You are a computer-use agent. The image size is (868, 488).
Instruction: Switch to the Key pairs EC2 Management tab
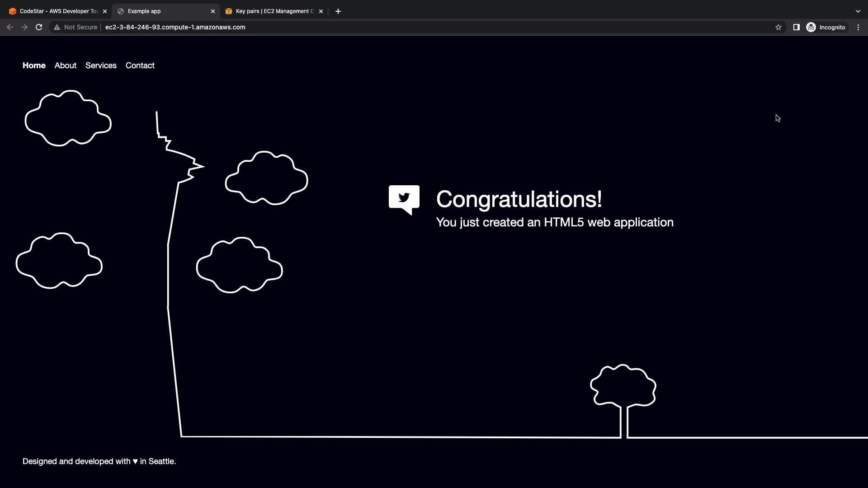click(x=271, y=11)
